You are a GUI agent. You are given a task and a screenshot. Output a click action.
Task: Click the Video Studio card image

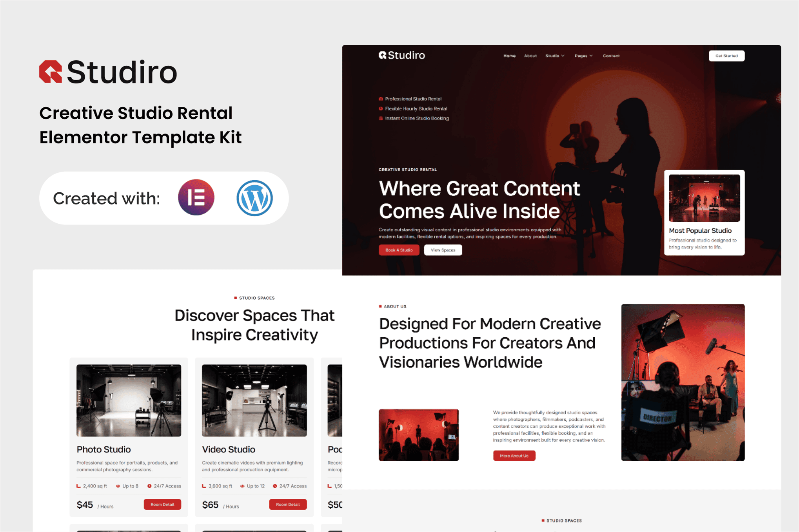pyautogui.click(x=254, y=400)
